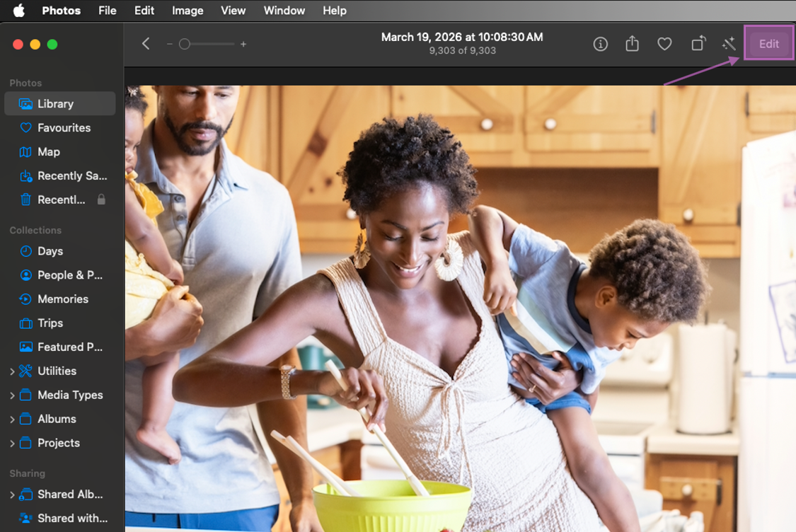Open Map in the sidebar
This screenshot has width=796, height=532.
click(60, 152)
